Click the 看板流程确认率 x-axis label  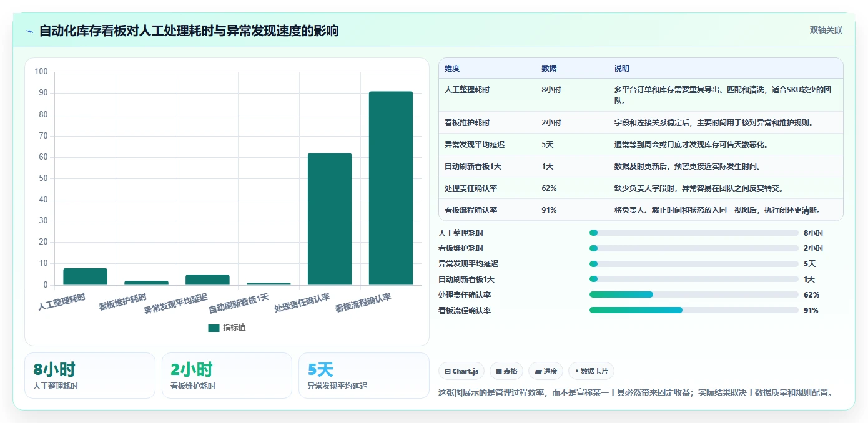point(363,303)
